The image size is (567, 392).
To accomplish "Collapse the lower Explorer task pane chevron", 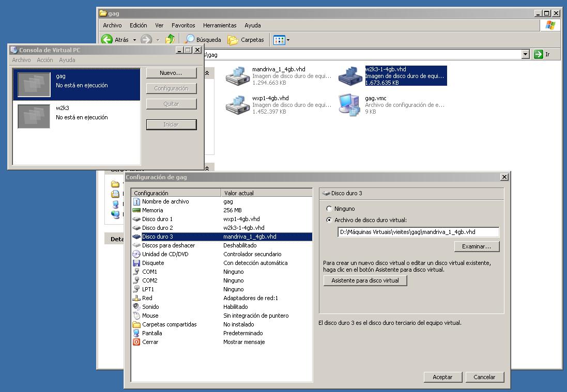I will (x=207, y=168).
